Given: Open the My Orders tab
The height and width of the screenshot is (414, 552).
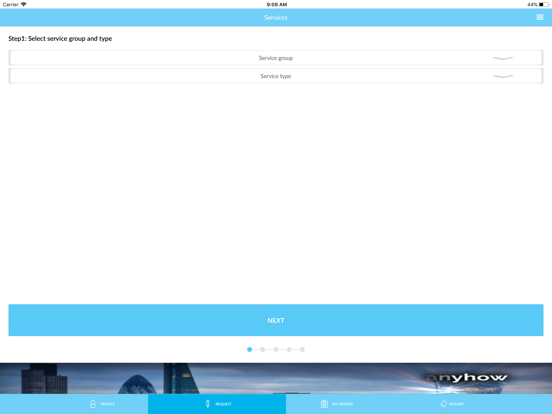Looking at the screenshot, I should pyautogui.click(x=337, y=404).
